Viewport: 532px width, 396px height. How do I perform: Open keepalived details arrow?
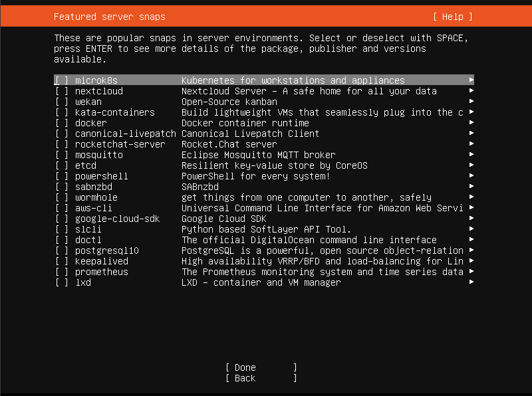(x=471, y=260)
